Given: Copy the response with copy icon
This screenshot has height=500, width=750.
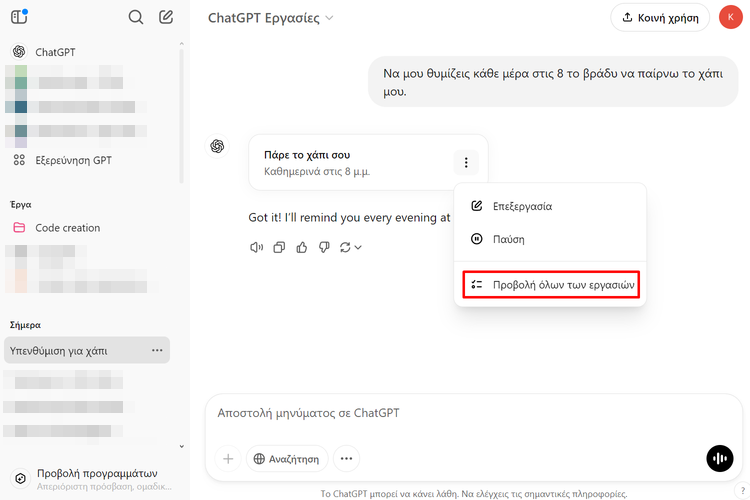Looking at the screenshot, I should click(279, 247).
